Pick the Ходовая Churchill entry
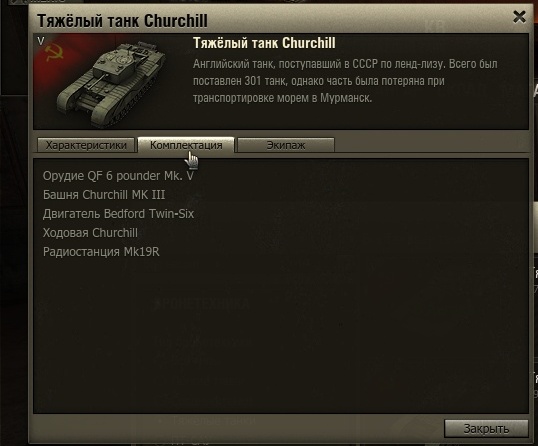Image resolution: width=538 pixels, height=446 pixels. [x=90, y=233]
